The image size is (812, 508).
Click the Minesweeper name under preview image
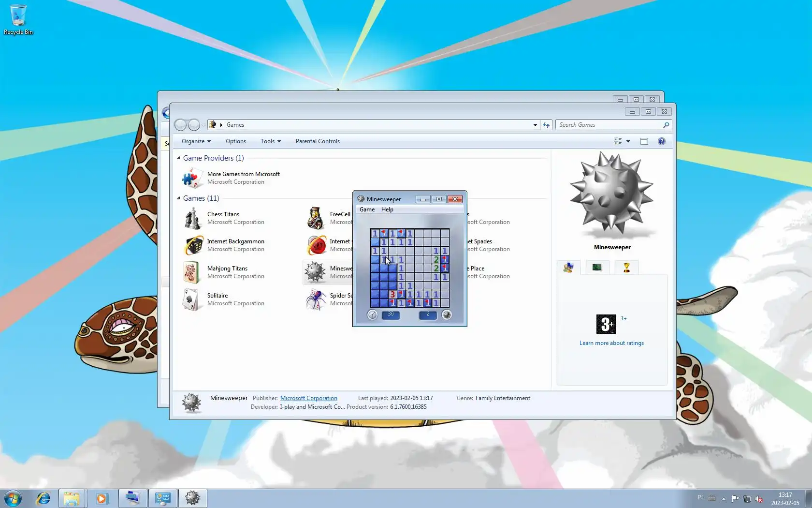612,247
